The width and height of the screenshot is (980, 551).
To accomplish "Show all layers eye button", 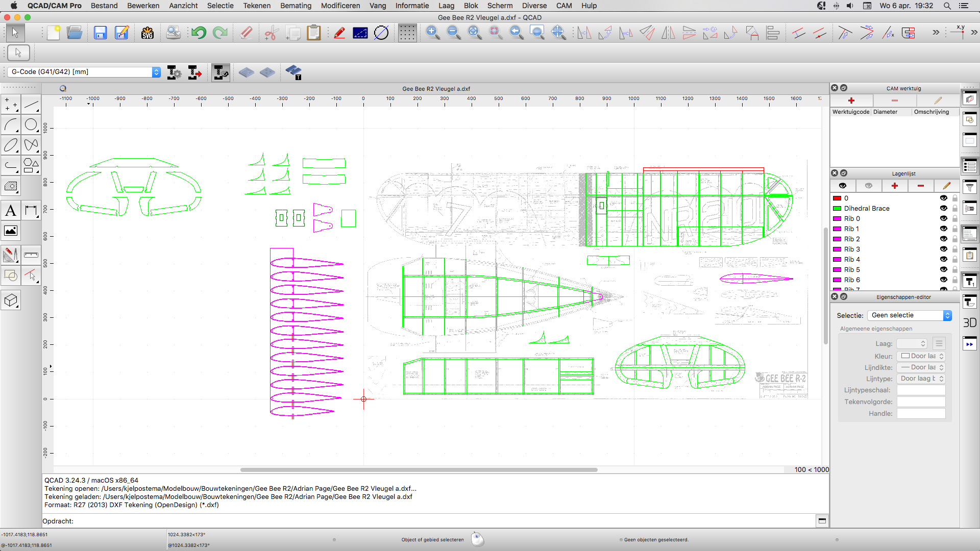I will (843, 186).
